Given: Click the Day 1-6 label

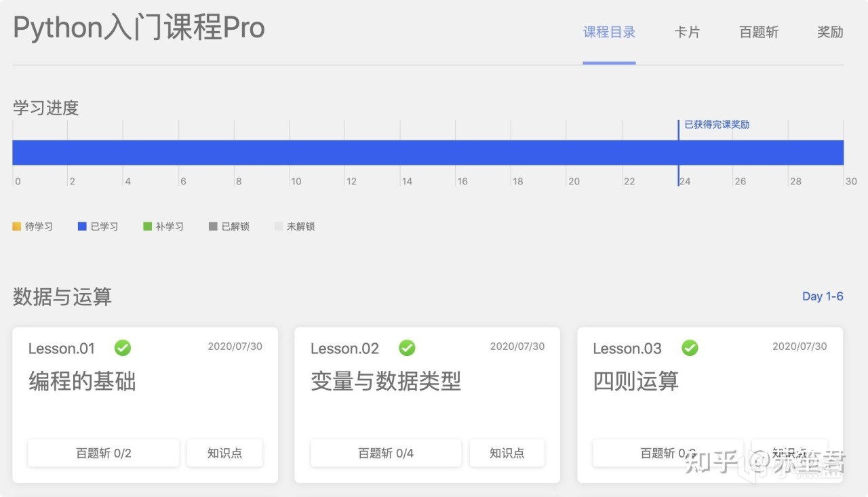Looking at the screenshot, I should tap(823, 296).
